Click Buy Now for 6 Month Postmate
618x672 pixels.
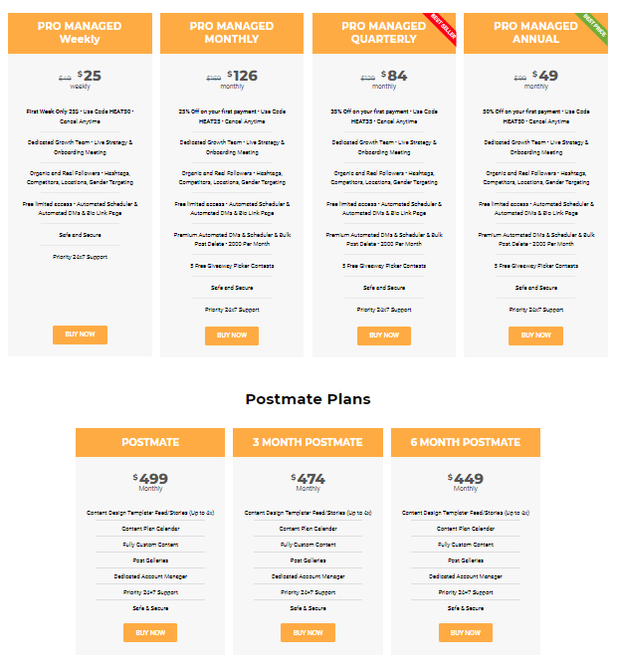click(x=466, y=632)
